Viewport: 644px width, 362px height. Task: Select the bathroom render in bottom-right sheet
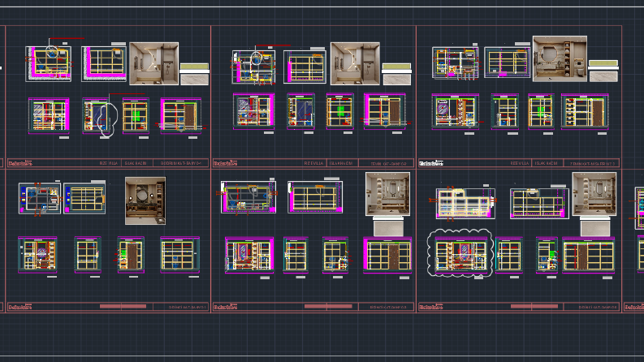[594, 194]
